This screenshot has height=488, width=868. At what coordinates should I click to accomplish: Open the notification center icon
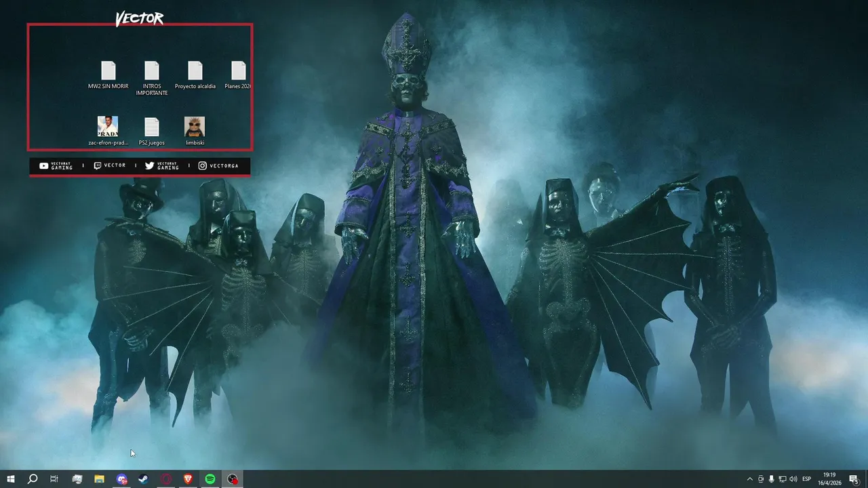point(854,479)
